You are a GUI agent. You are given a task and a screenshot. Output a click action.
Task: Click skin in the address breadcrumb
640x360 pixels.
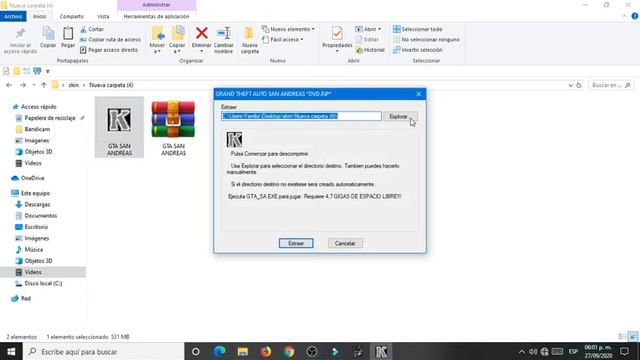[x=73, y=85]
